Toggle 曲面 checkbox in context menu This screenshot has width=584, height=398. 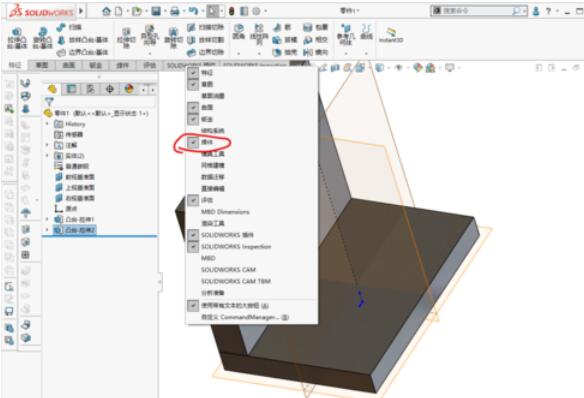(193, 107)
